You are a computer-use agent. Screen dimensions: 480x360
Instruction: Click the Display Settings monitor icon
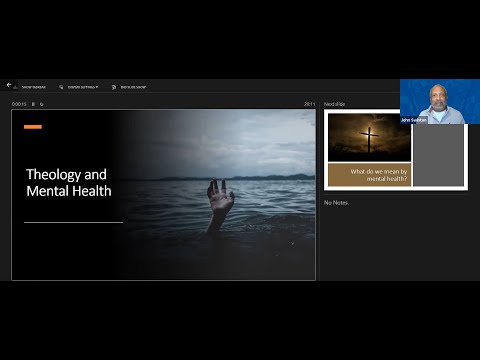coord(61,87)
